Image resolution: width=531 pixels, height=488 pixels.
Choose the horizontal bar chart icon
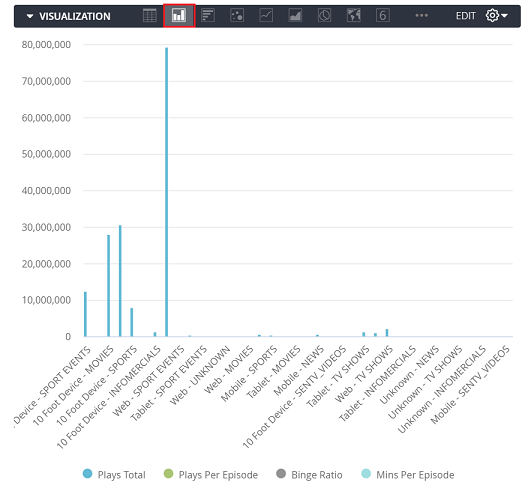208,16
